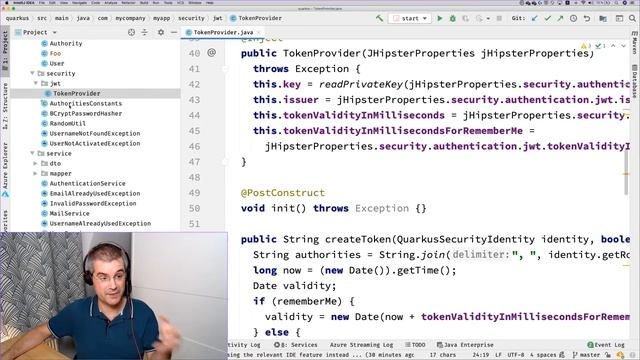Screen dimensions: 640x360
Task: Click the 'quarkus' breadcrumb
Action: (18, 18)
